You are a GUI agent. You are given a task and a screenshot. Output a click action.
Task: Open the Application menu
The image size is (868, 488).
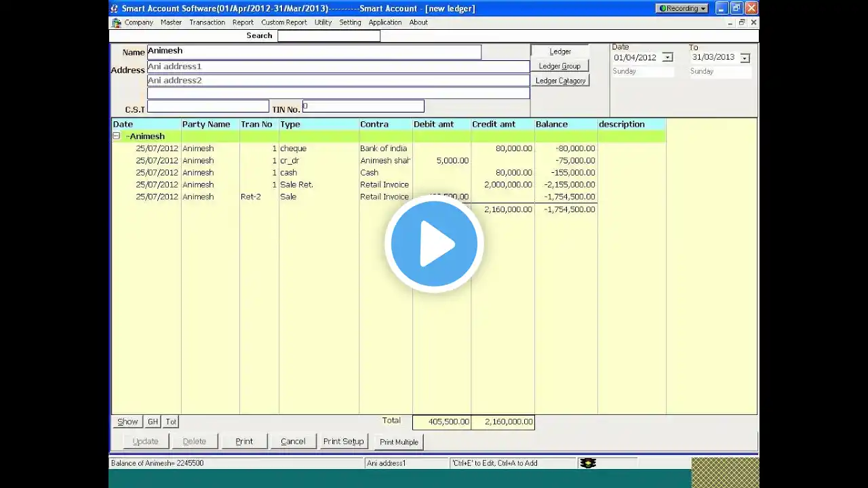tap(385, 22)
